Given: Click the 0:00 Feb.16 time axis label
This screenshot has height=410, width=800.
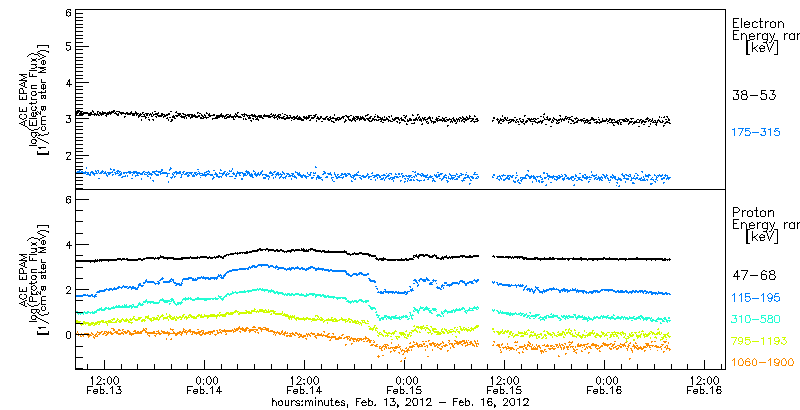Looking at the screenshot, I should (605, 386).
